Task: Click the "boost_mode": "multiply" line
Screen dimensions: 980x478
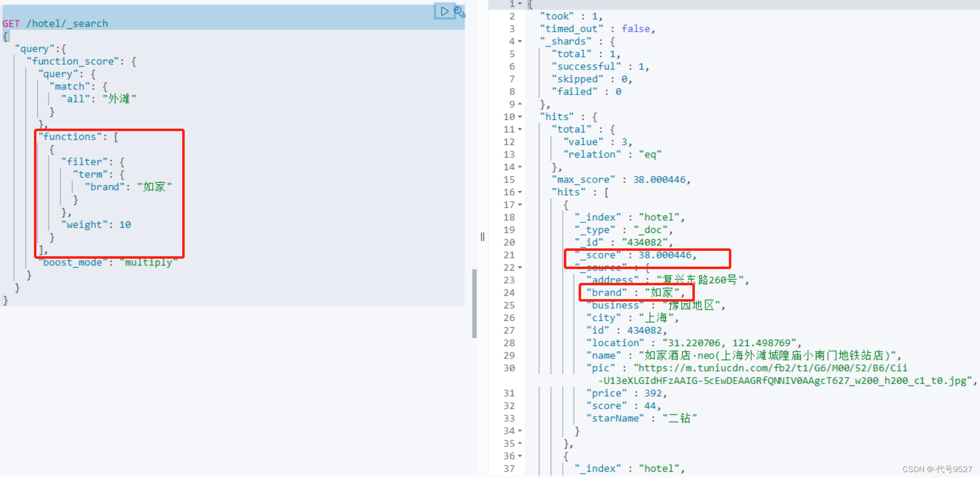Action: point(107,263)
